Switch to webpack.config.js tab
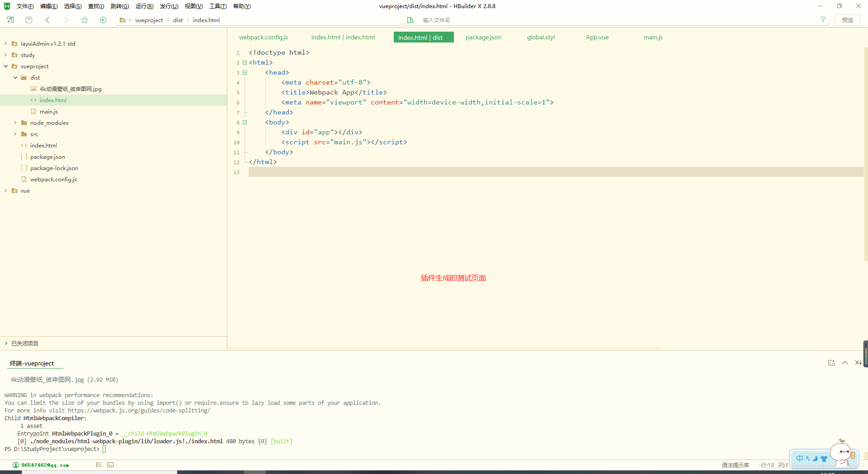The height and width of the screenshot is (474, 868). click(x=264, y=37)
